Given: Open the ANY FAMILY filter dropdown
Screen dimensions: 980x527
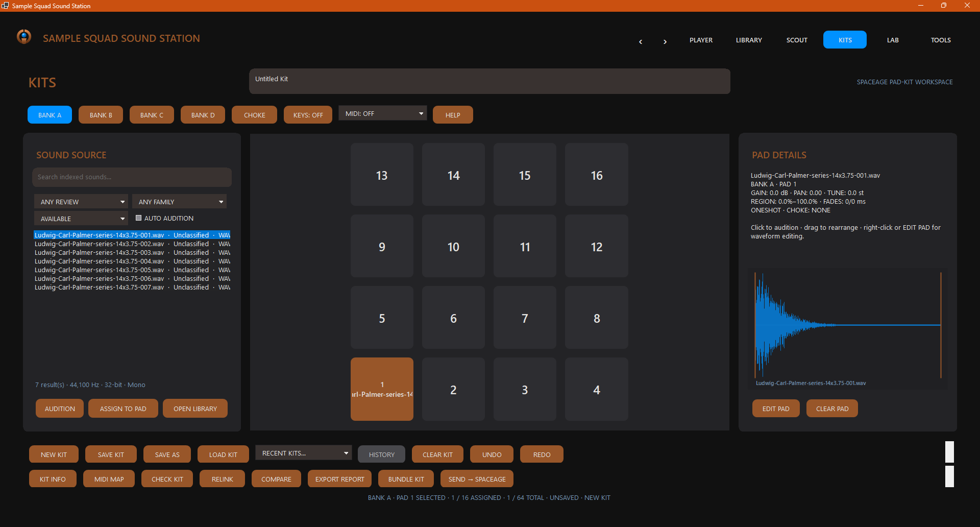Looking at the screenshot, I should click(x=179, y=202).
